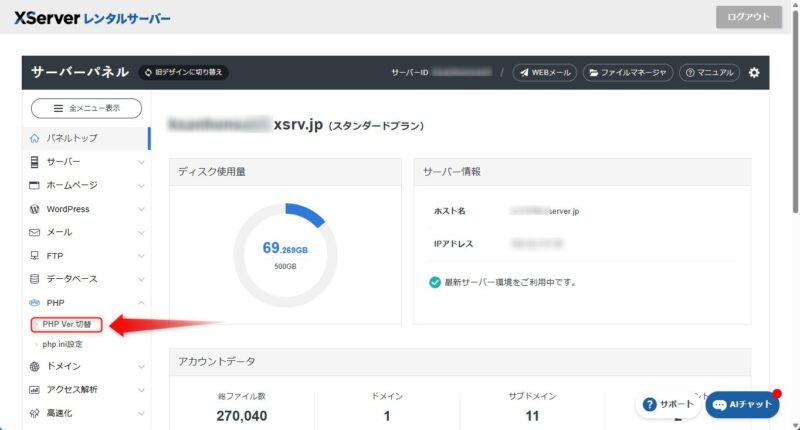Click the WEBメール button

pos(544,72)
